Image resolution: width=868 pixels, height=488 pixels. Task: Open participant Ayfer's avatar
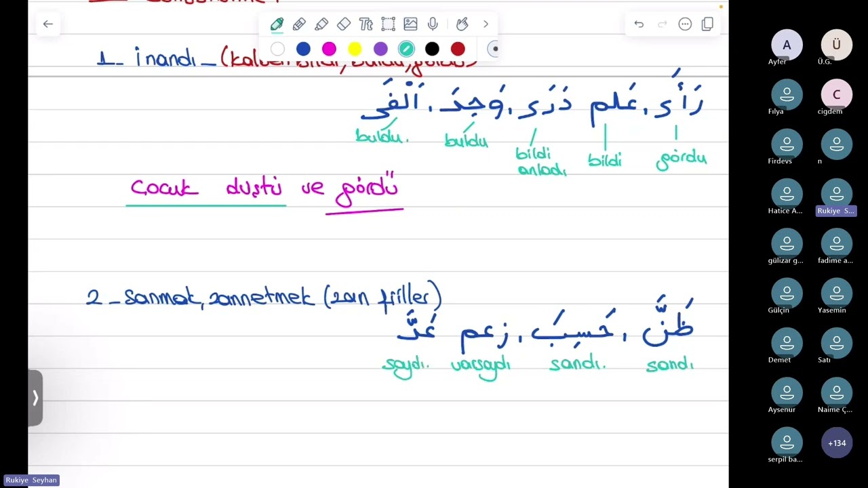coord(787,45)
